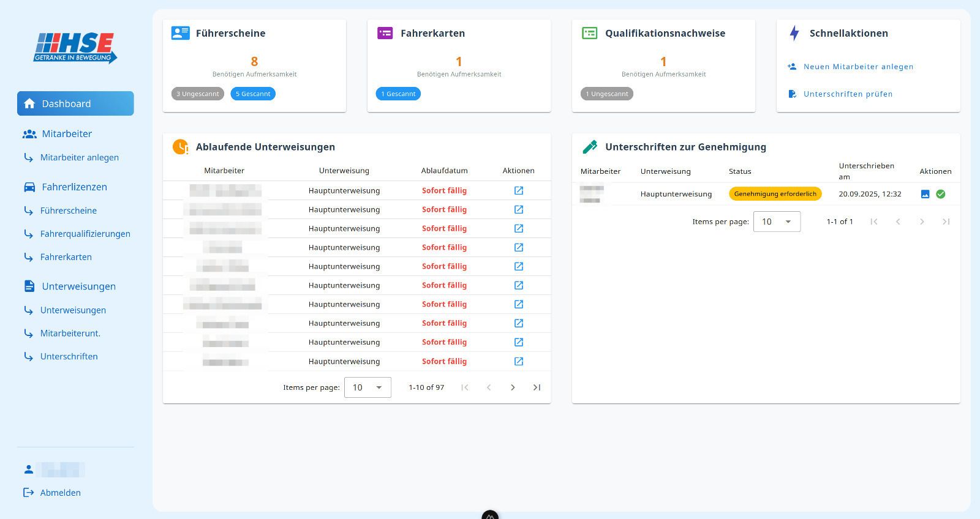Click Genehmigung erforderlich status badge

(x=775, y=194)
